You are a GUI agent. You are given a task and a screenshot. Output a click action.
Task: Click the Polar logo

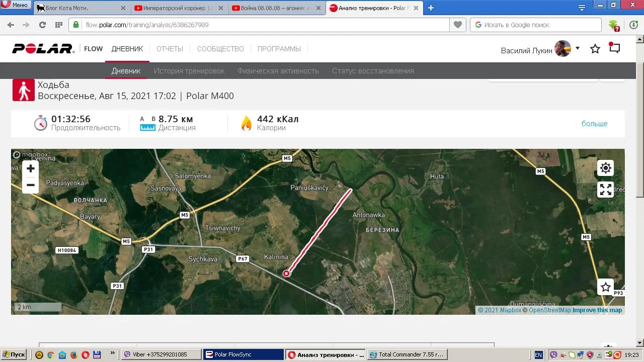[43, 49]
